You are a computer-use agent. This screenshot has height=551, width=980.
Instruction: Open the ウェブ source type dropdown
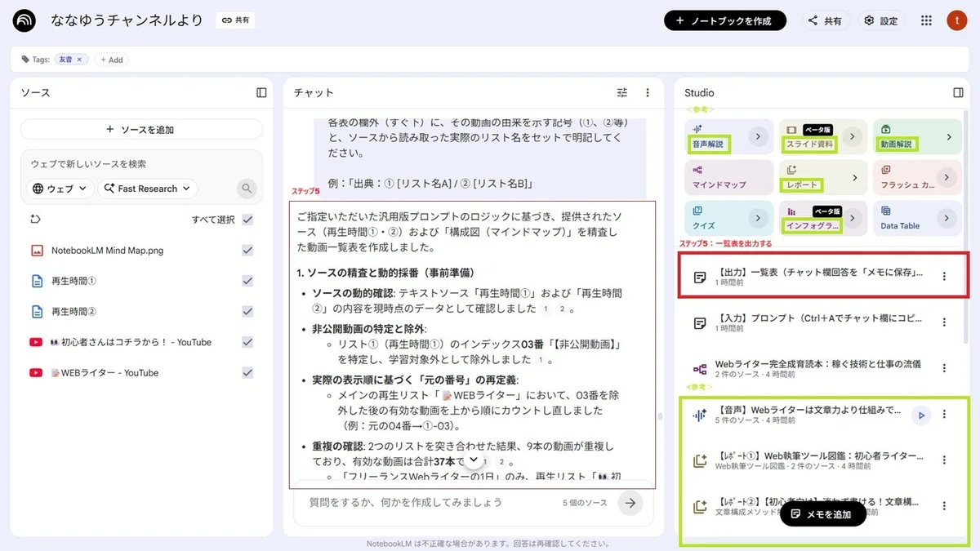(x=60, y=189)
